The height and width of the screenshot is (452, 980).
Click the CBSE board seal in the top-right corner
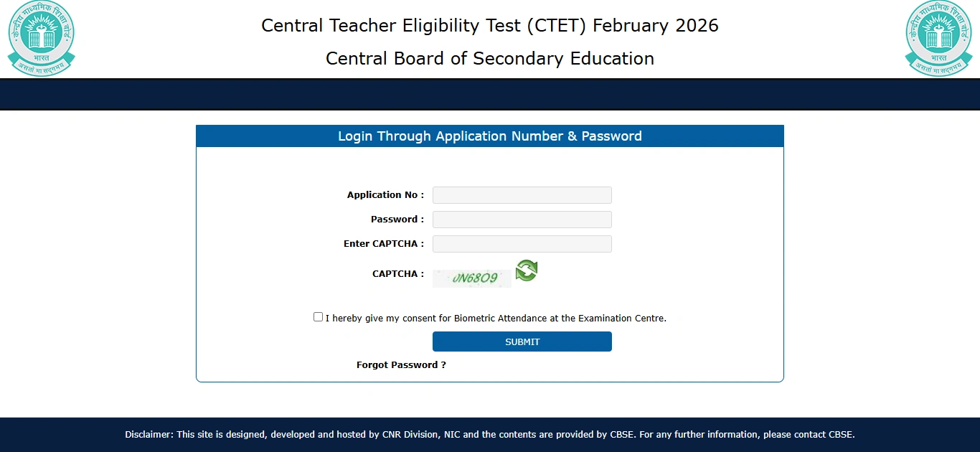pyautogui.click(x=938, y=39)
